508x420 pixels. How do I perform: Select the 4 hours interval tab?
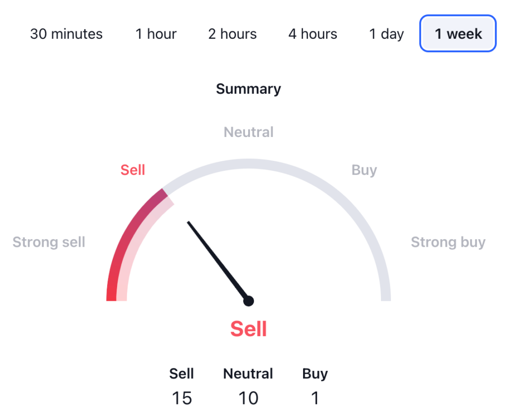(x=313, y=34)
